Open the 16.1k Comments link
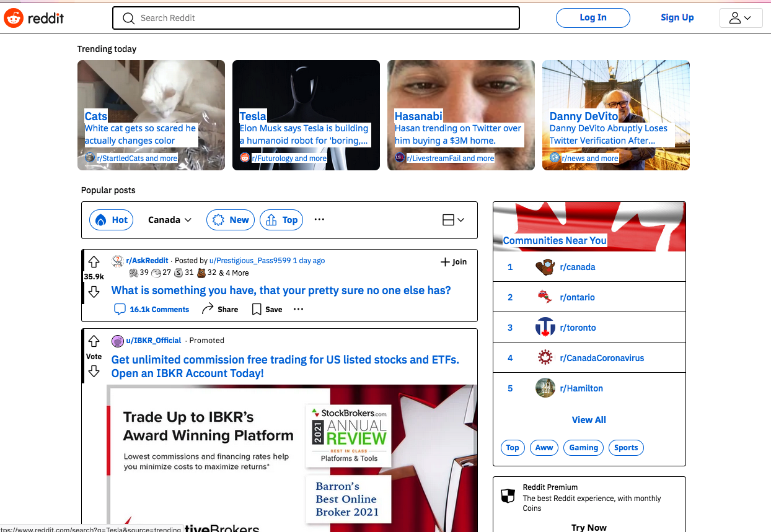The image size is (771, 532). pyautogui.click(x=152, y=309)
